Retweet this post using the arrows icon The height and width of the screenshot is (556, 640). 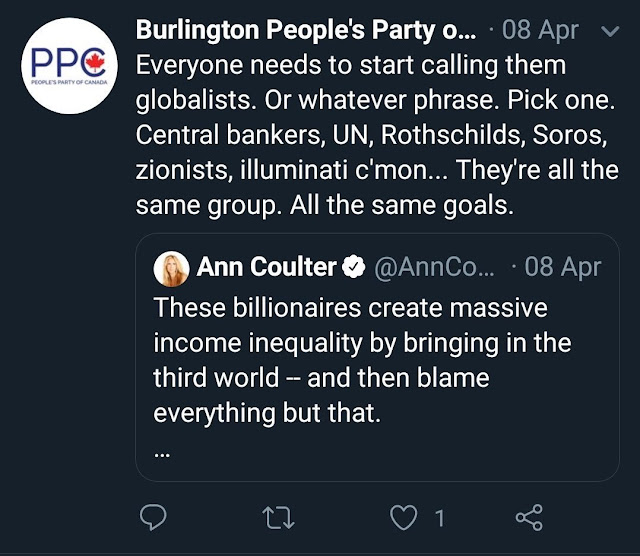[278, 518]
